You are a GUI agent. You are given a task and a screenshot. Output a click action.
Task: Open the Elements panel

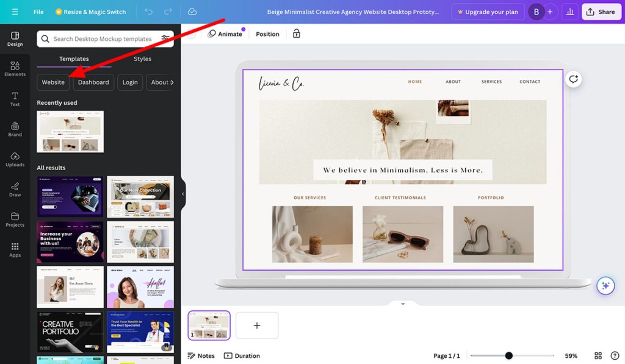pos(15,68)
